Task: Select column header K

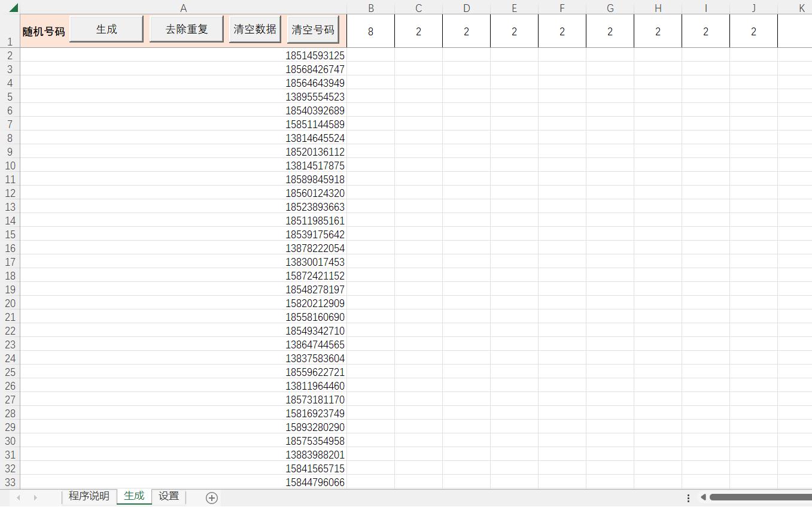Action: (801, 8)
